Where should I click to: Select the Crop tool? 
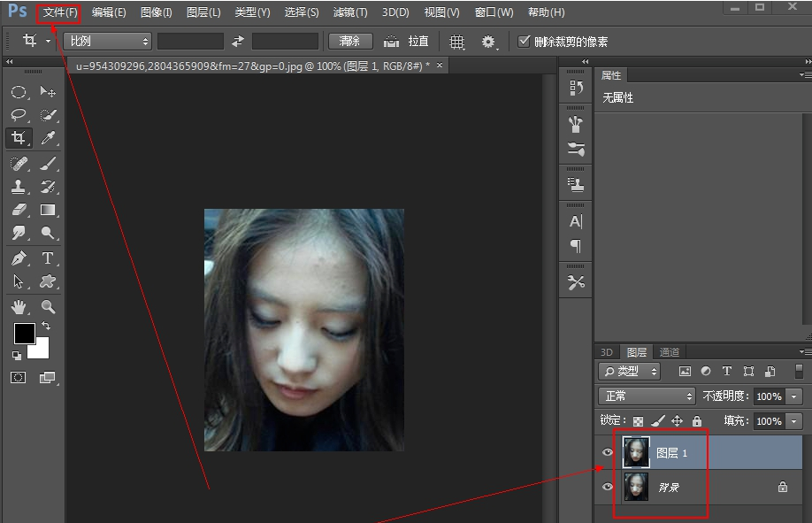(19, 138)
